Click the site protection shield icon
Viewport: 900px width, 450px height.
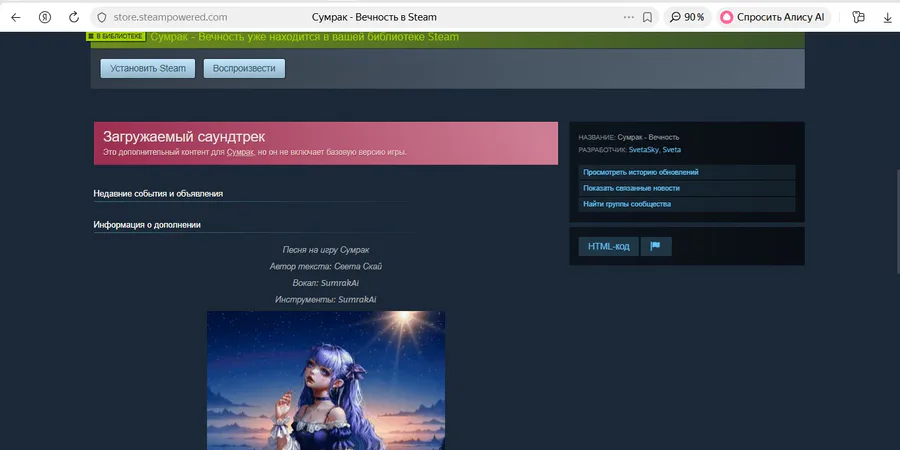[x=102, y=17]
